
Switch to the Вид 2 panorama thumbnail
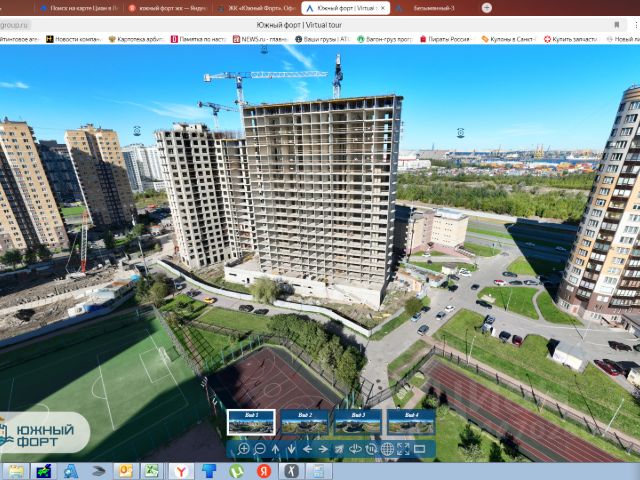[304, 422]
